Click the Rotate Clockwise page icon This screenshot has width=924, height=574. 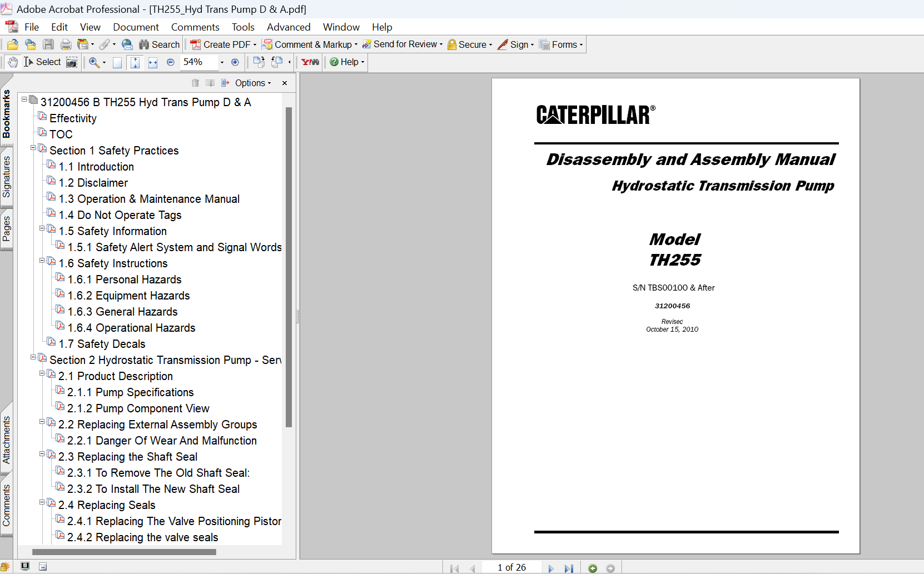259,62
